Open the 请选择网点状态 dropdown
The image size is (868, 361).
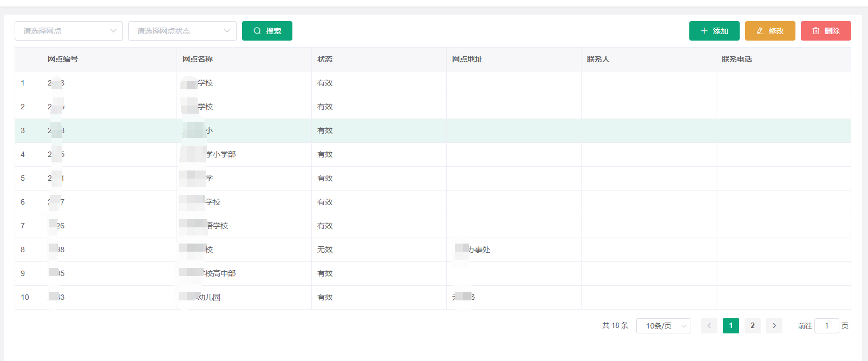click(182, 31)
